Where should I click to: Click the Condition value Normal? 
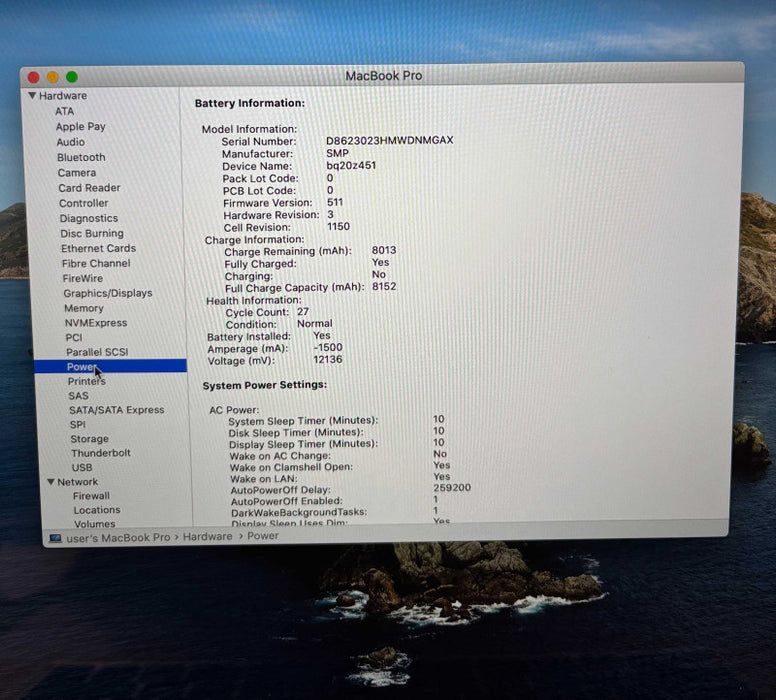click(x=315, y=323)
